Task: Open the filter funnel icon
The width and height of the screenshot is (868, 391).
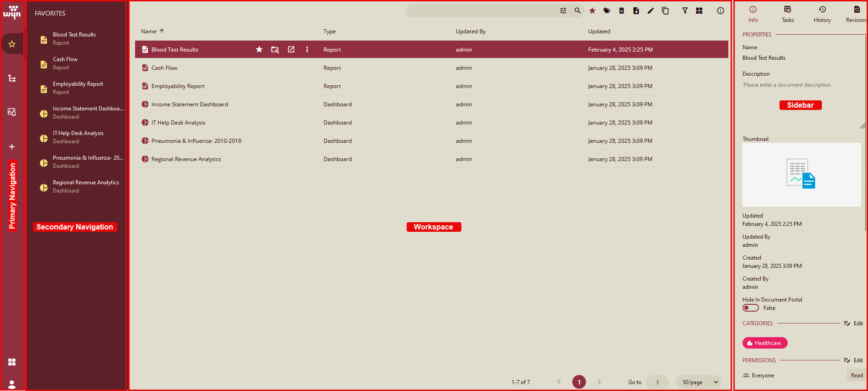Action: (685, 11)
